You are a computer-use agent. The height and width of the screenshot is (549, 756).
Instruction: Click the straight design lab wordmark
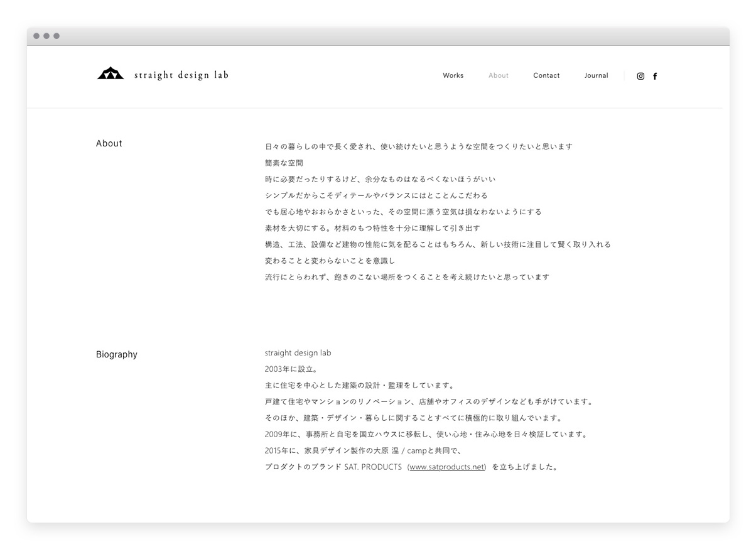pyautogui.click(x=181, y=74)
